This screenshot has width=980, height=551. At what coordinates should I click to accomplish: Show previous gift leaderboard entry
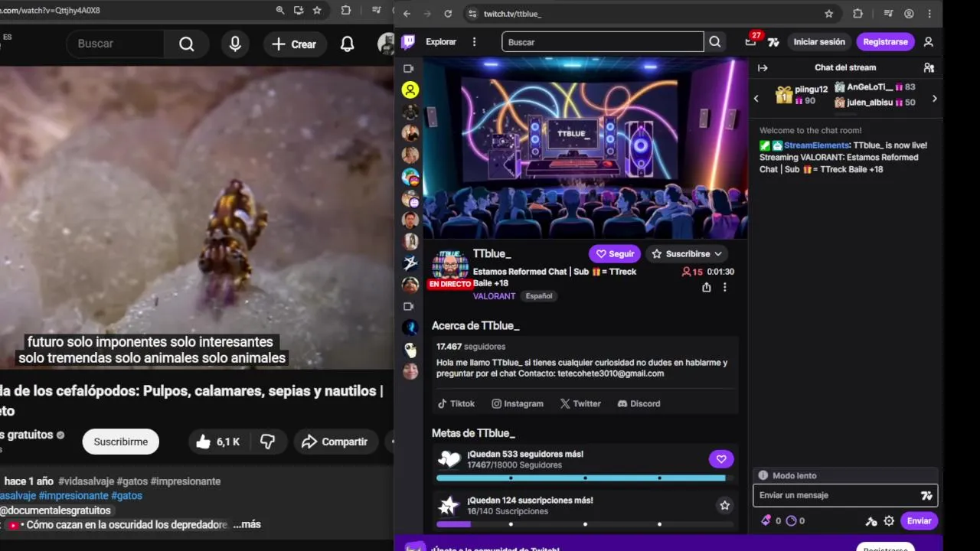[x=756, y=98]
